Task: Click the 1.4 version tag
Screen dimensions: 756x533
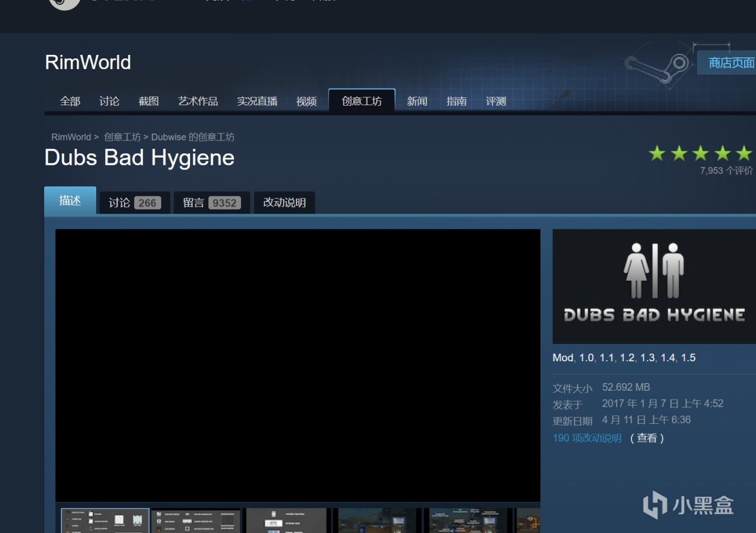Action: tap(668, 358)
